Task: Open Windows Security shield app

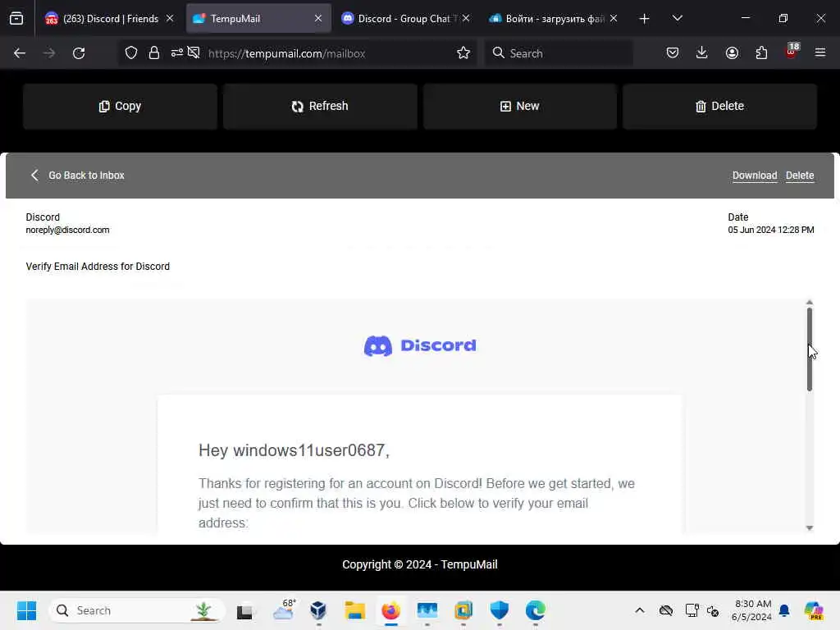Action: pyautogui.click(x=500, y=610)
